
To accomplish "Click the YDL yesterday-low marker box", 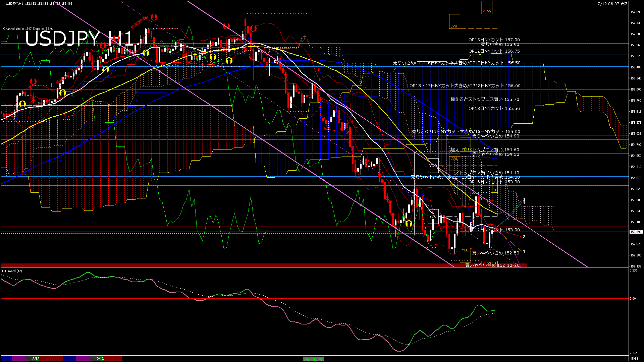I will click(465, 255).
